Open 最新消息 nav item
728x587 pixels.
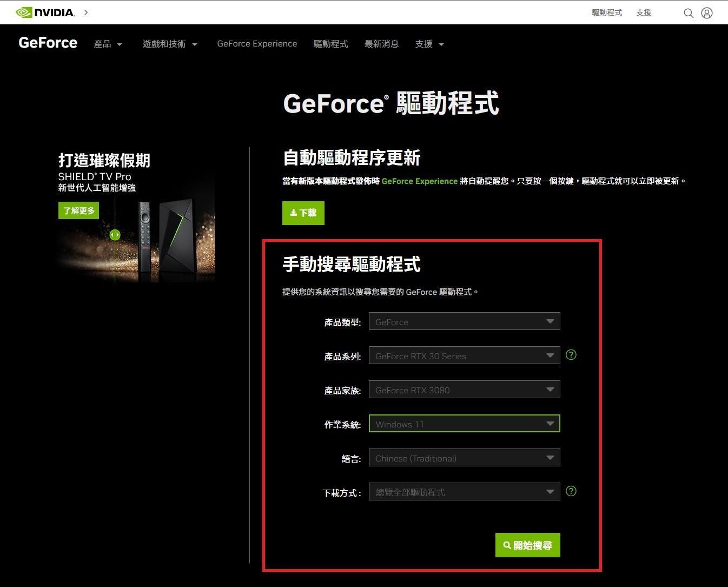pos(381,44)
